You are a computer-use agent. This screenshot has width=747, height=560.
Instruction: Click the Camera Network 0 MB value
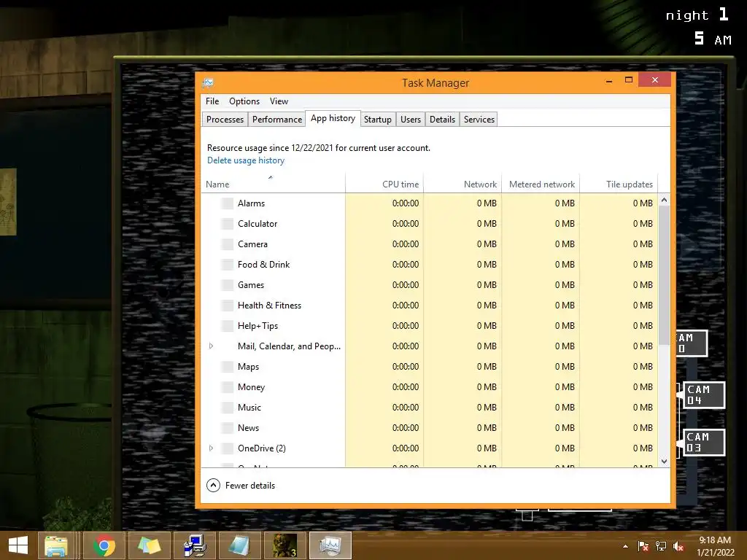[x=487, y=244]
